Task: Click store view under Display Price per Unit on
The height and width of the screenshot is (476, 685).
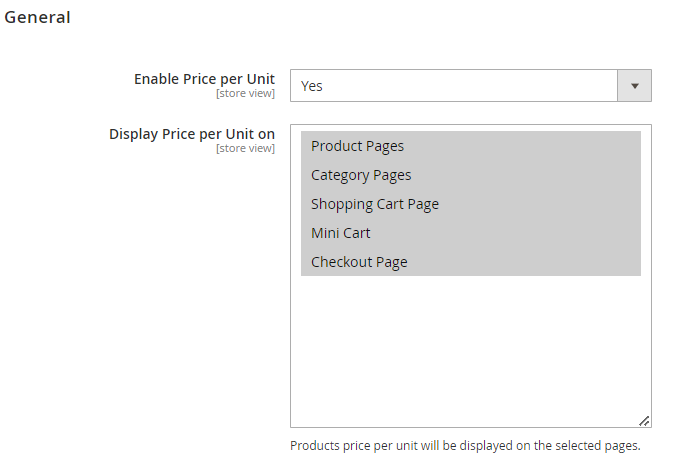Action: 246,148
